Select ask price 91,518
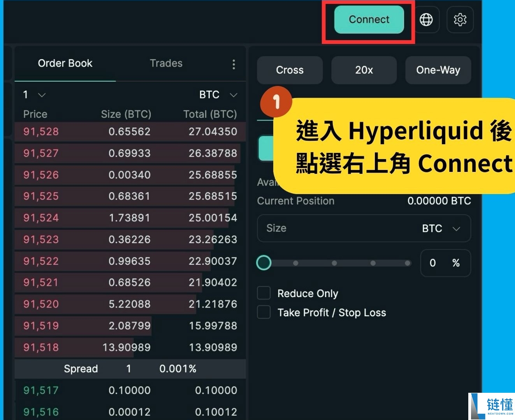The width and height of the screenshot is (515, 420). [x=41, y=347]
